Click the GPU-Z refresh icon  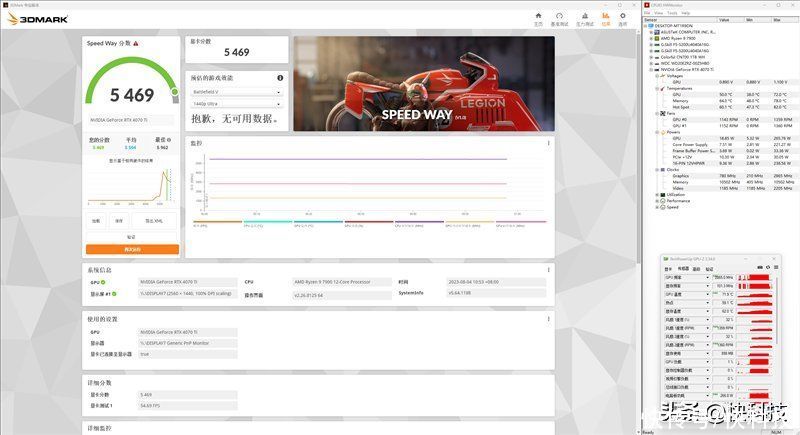coord(768,267)
